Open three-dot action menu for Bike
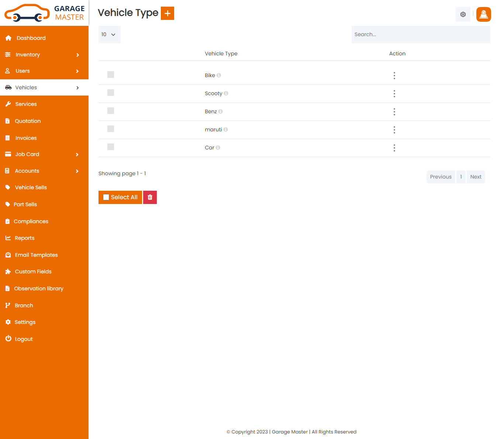504x439 pixels. pos(394,76)
